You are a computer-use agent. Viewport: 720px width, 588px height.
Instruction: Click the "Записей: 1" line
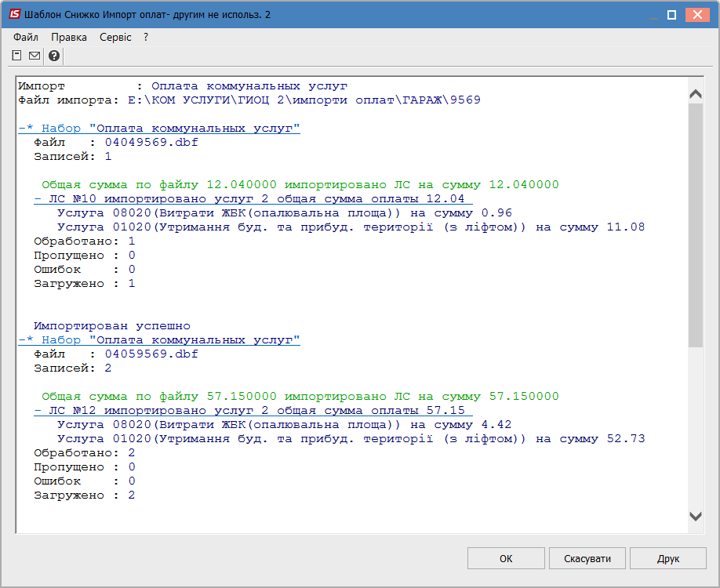click(73, 157)
